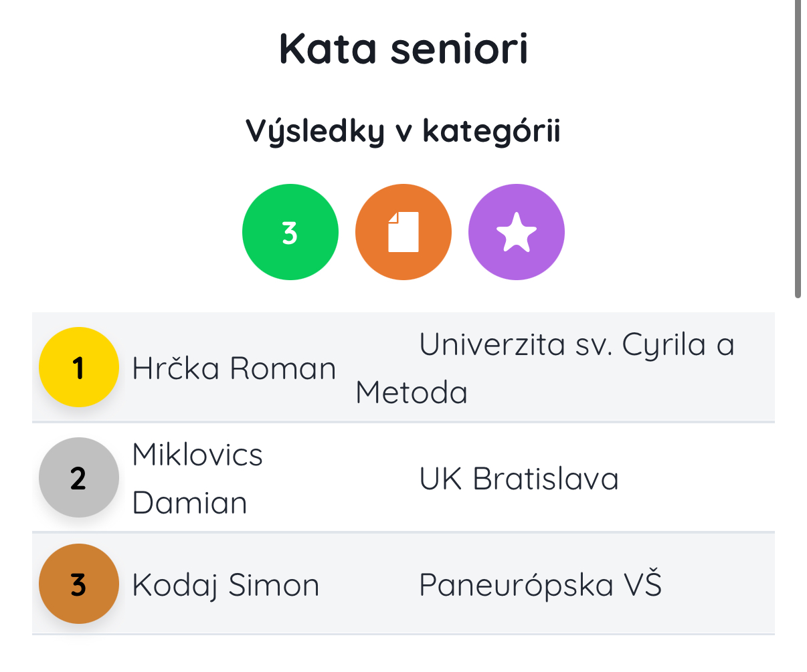Click the bronze third place badge
Viewport: 807px width, 672px height.
79,584
